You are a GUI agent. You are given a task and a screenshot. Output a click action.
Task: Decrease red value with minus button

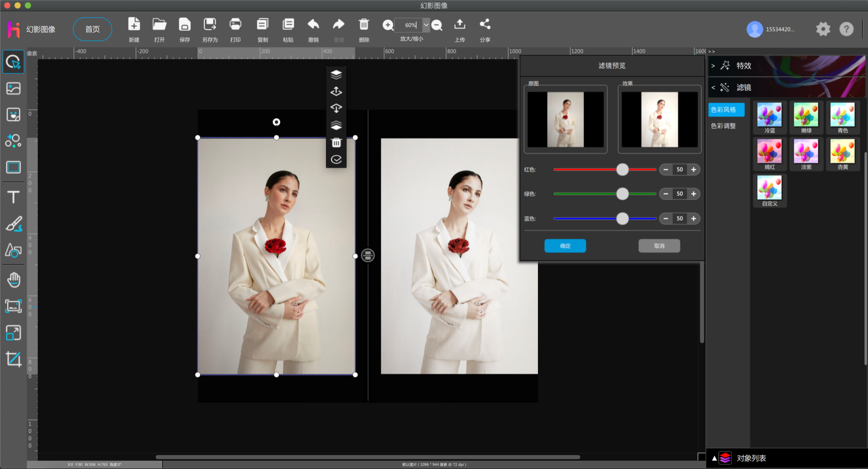[x=665, y=170]
